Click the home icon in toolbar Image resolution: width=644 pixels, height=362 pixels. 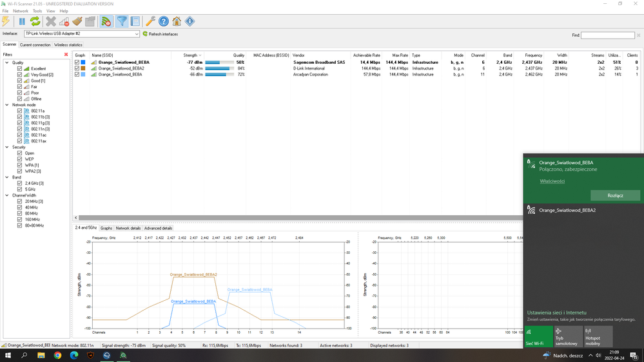coord(177,22)
